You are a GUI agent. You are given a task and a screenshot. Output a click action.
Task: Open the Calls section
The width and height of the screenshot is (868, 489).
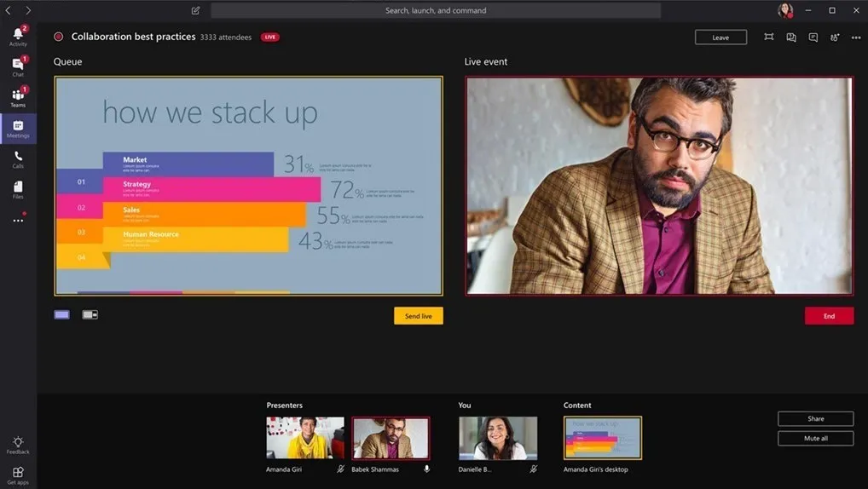click(18, 159)
